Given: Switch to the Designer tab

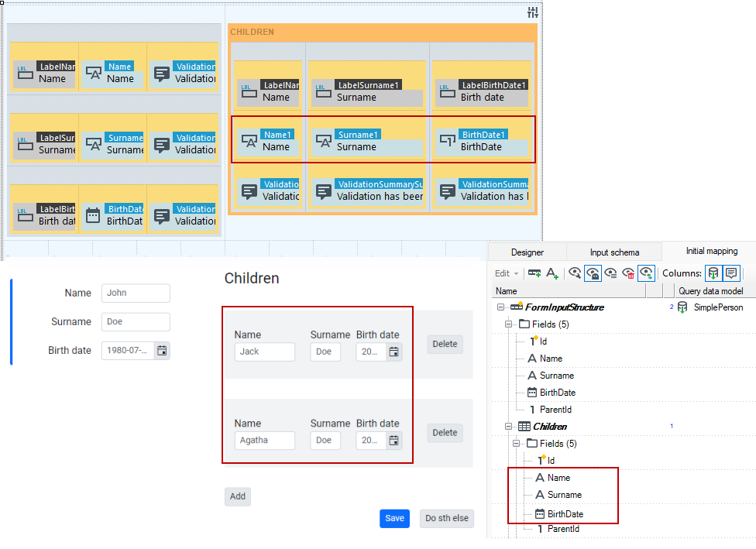Looking at the screenshot, I should pos(527,252).
